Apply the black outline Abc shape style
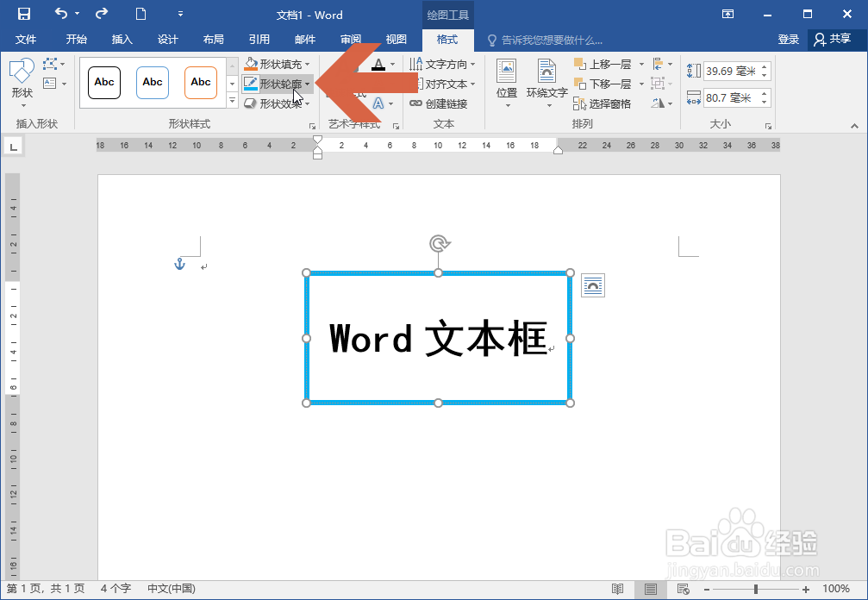 [x=104, y=83]
